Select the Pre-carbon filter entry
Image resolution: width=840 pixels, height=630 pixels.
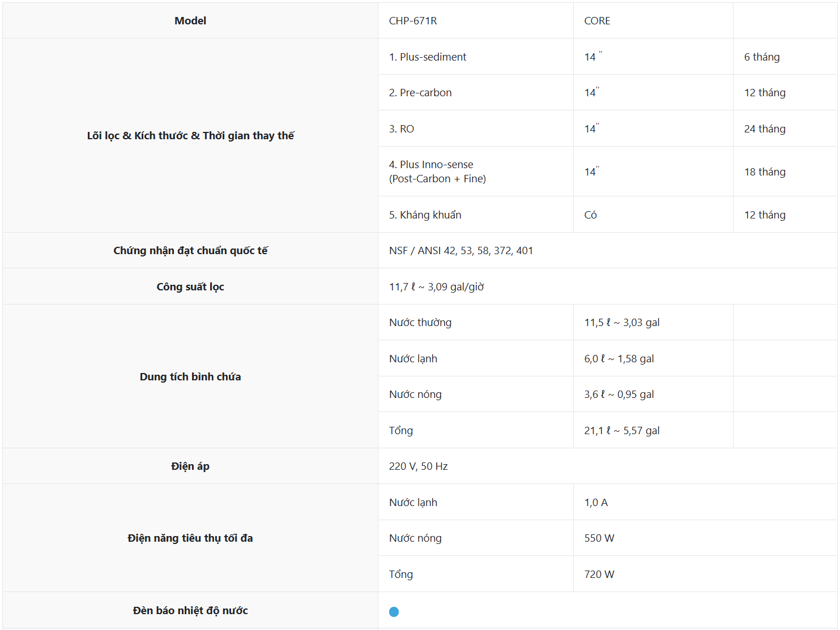point(420,93)
